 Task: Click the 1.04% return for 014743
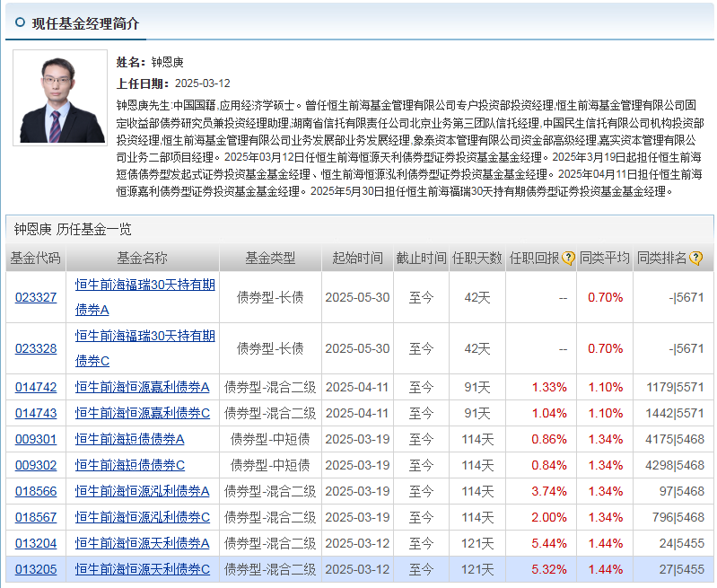coord(548,413)
